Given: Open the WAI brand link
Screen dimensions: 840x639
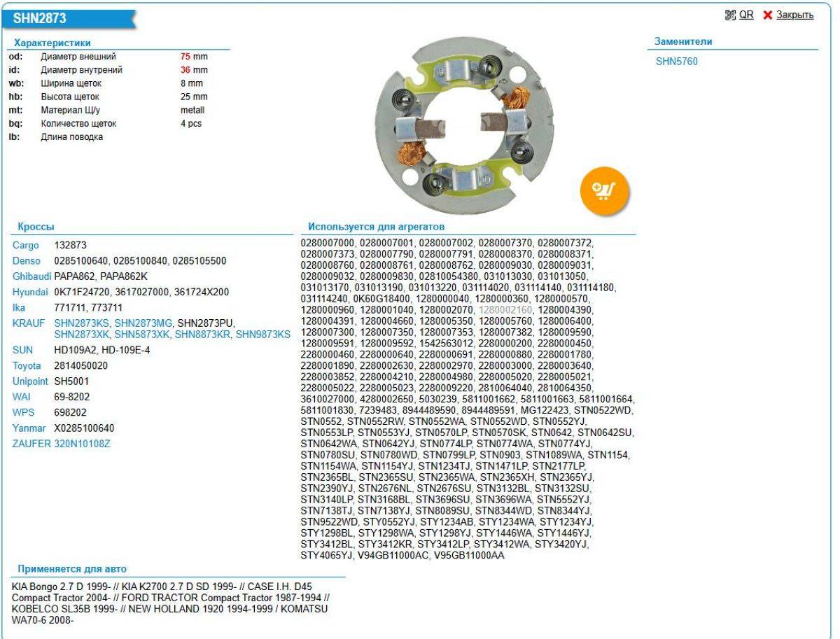Looking at the screenshot, I should point(22,397).
